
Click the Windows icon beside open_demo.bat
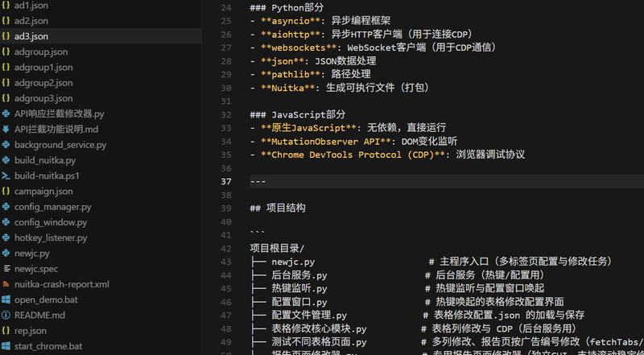coord(6,300)
